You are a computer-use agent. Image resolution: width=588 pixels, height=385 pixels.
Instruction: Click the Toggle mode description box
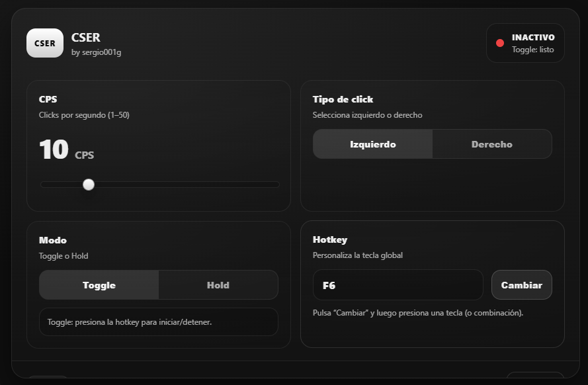159,322
